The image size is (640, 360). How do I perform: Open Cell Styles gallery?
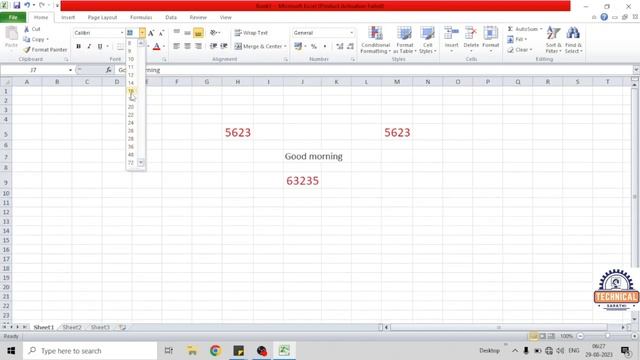(427, 40)
